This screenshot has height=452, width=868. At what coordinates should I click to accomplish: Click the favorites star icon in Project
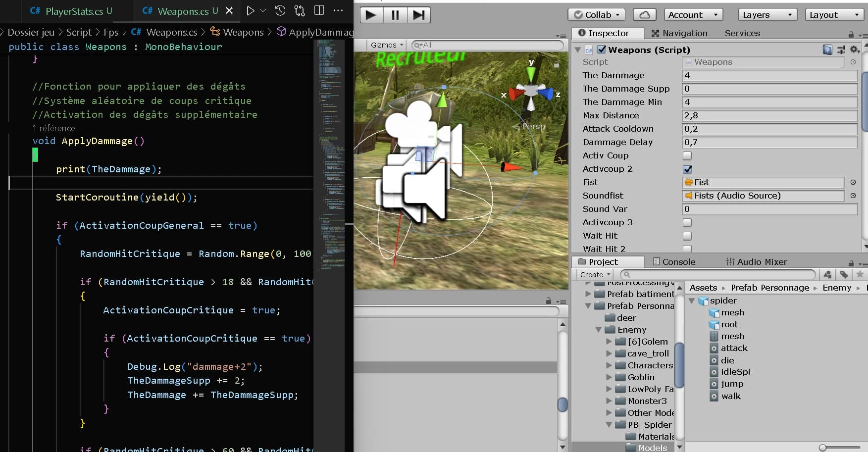(860, 274)
